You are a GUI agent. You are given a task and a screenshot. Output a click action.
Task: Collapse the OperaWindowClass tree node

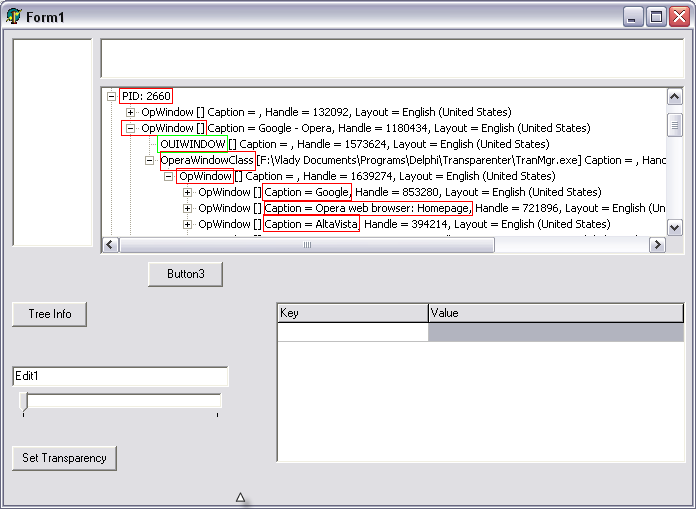pos(150,160)
